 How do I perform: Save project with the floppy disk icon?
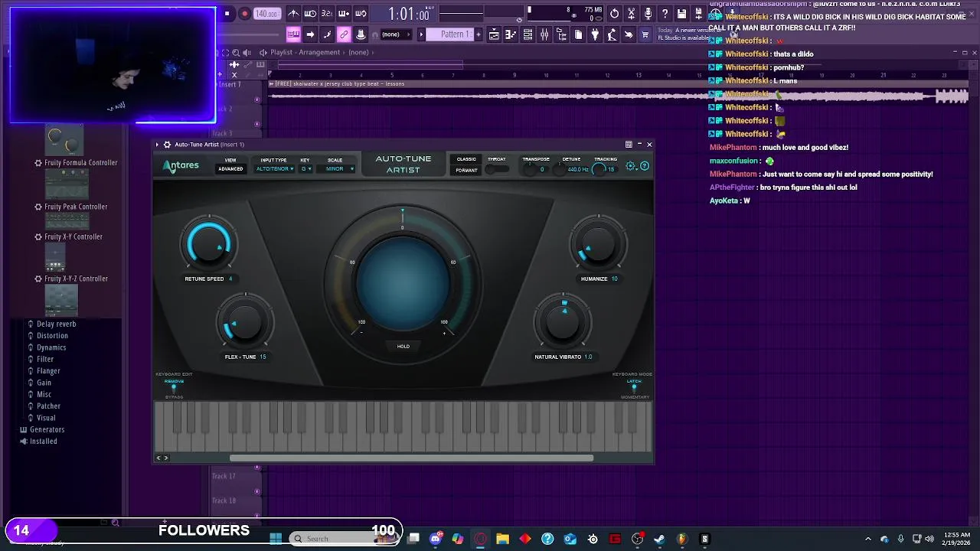click(x=681, y=14)
